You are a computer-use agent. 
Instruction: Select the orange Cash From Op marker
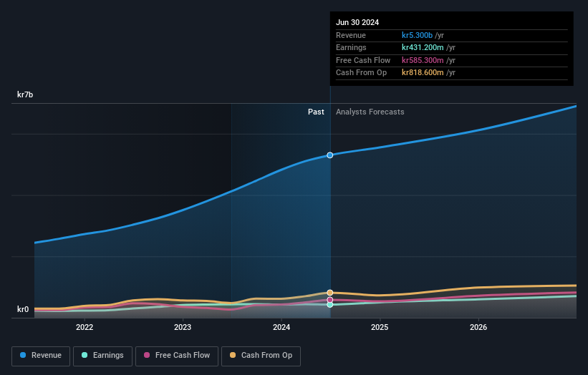tap(330, 293)
